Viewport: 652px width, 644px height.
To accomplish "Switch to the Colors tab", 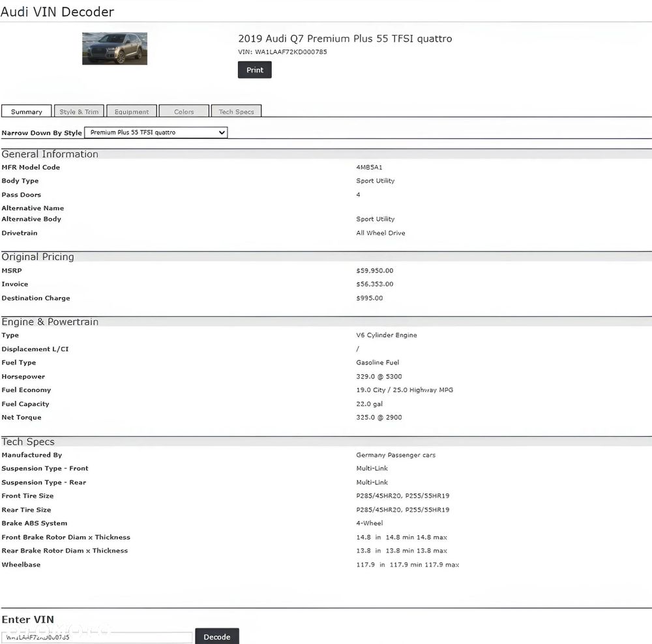I will [x=184, y=111].
